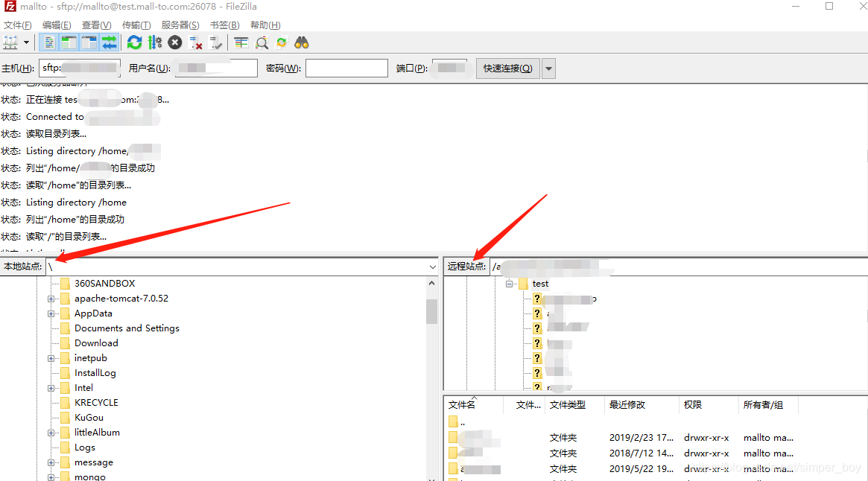Refresh file and folder lists
Image resolution: width=868 pixels, height=481 pixels.
pyautogui.click(x=135, y=42)
